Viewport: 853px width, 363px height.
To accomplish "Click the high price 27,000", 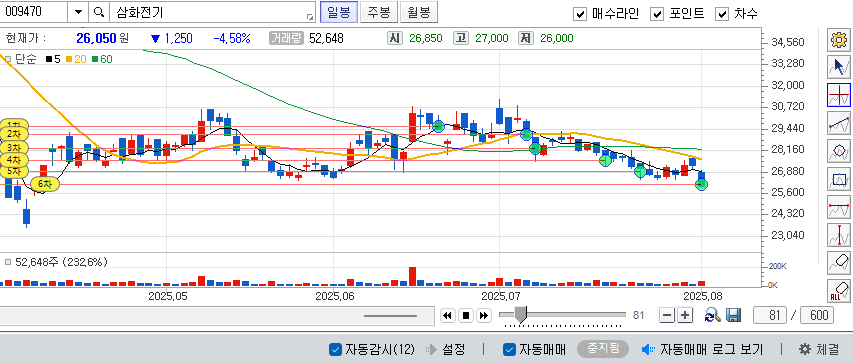I will pos(491,38).
